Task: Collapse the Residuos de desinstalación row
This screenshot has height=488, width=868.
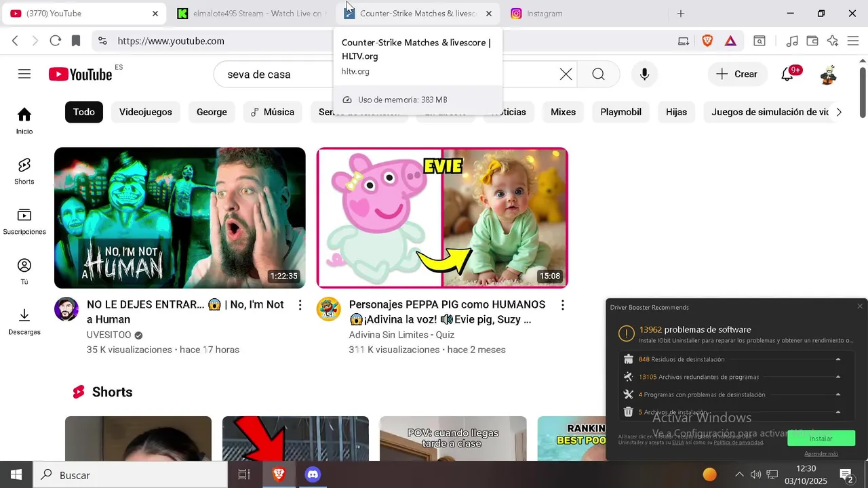Action: click(x=838, y=359)
